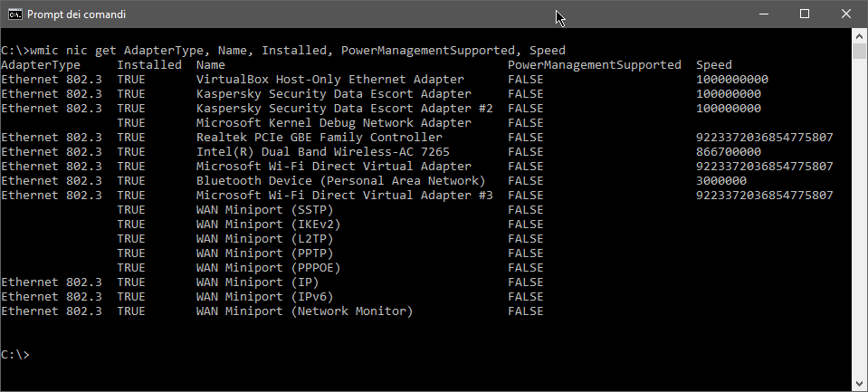
Task: Click the WAN Miniport (PPPOE) entry
Action: pos(268,267)
